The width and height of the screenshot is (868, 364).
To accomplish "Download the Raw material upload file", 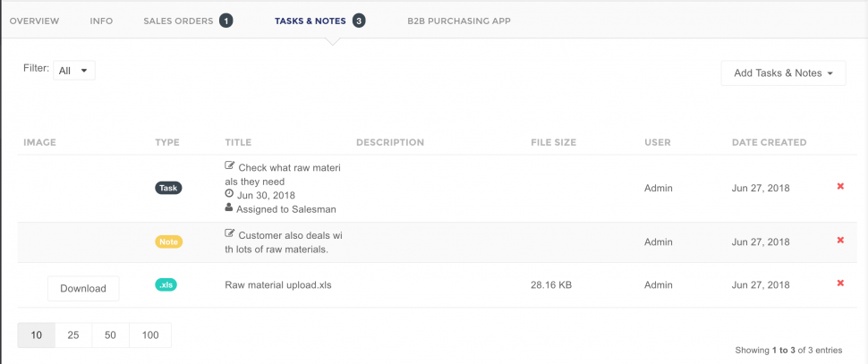I will (83, 288).
